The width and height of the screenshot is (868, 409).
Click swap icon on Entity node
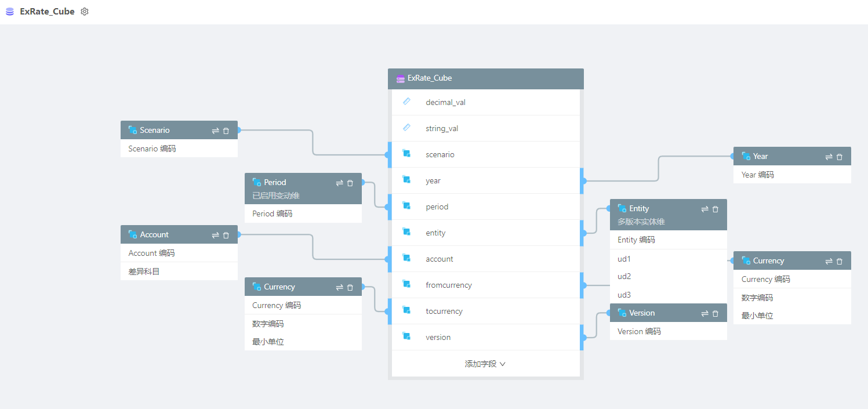coord(704,209)
